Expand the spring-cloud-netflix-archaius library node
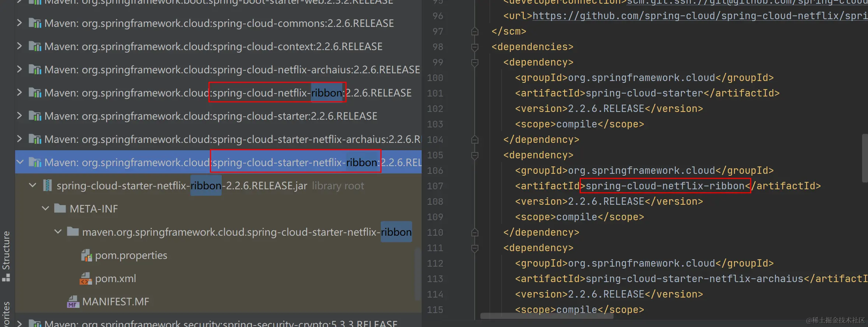This screenshot has height=327, width=868. coord(20,69)
